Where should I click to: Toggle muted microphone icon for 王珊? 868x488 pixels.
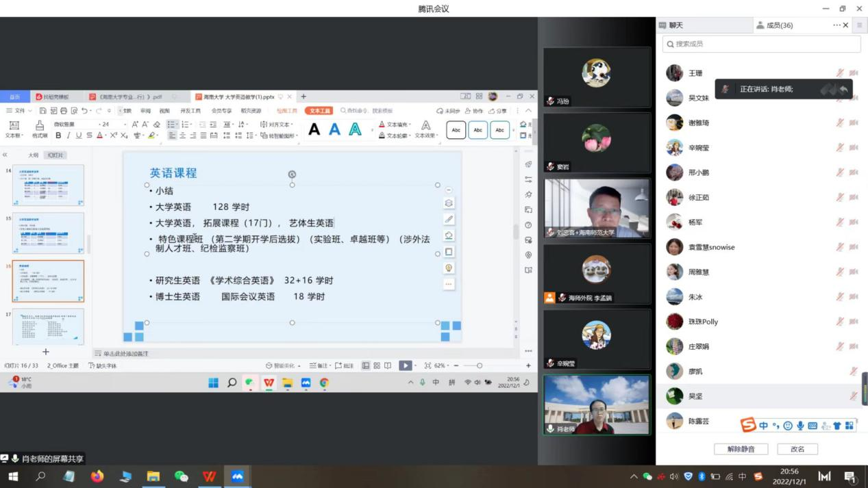(x=840, y=73)
